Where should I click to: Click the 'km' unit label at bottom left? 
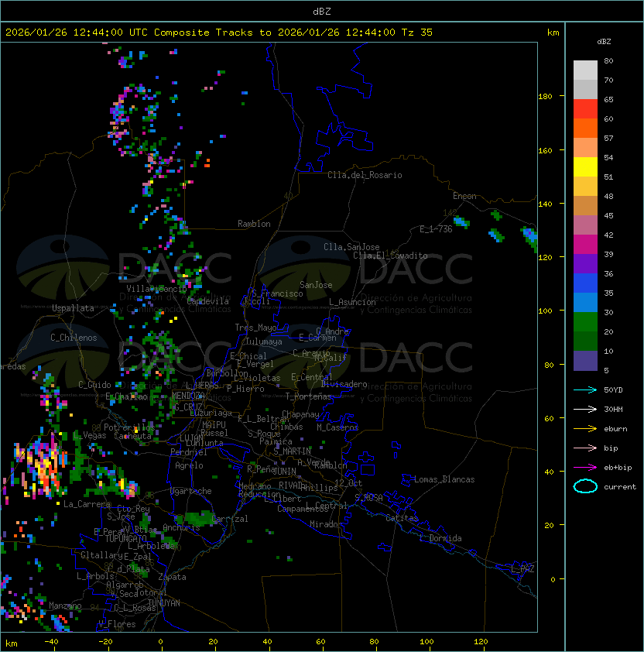[12, 643]
